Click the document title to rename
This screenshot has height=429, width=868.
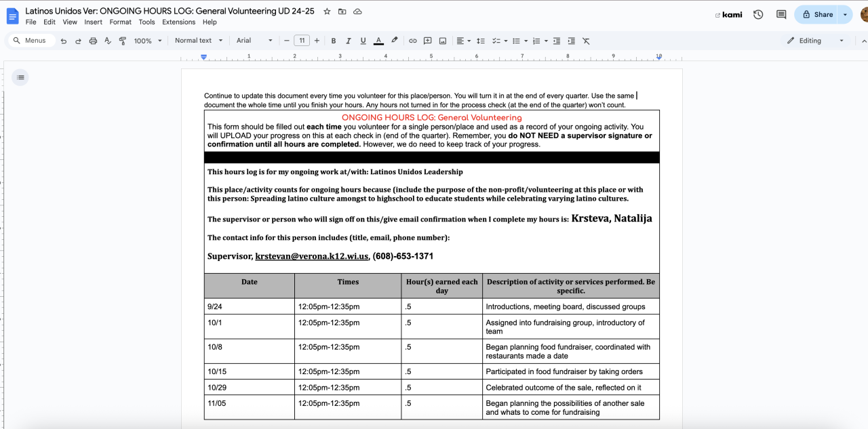coord(170,12)
